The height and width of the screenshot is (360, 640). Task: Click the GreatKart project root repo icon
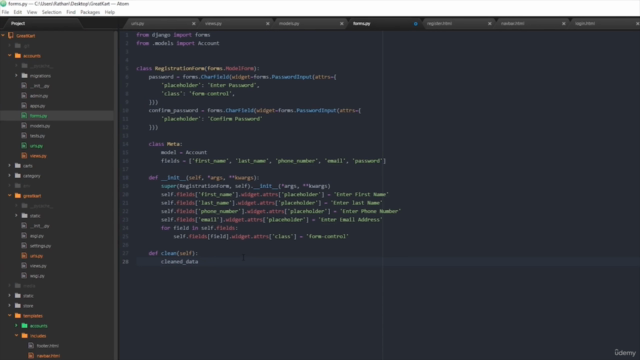11,36
